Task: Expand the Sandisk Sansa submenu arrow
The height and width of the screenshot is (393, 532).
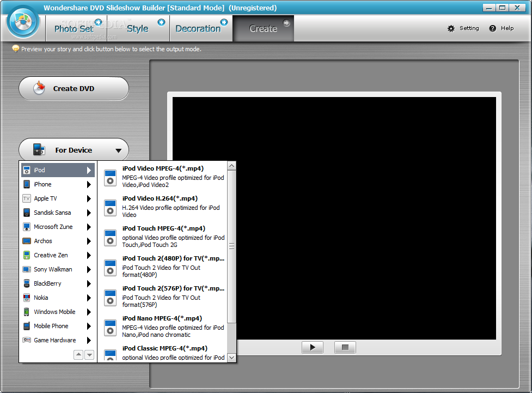Action: coord(89,213)
